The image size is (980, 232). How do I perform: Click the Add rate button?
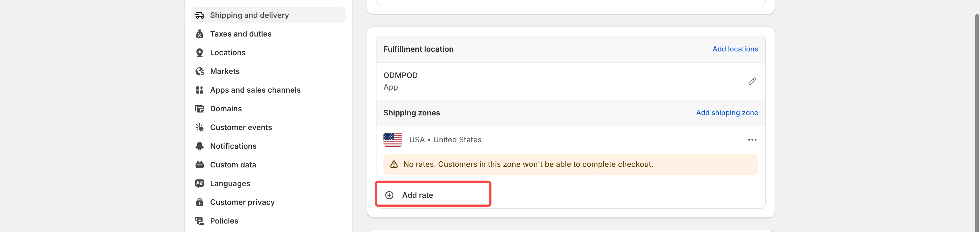(x=417, y=195)
